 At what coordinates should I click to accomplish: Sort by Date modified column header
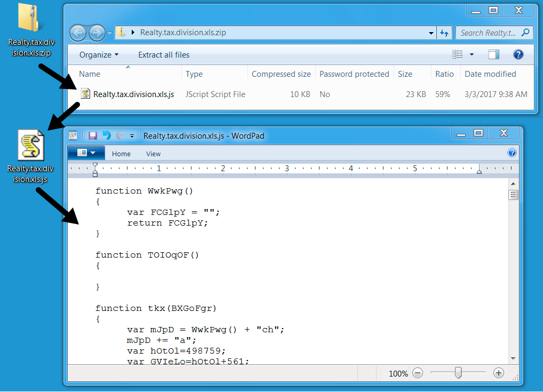(x=490, y=74)
